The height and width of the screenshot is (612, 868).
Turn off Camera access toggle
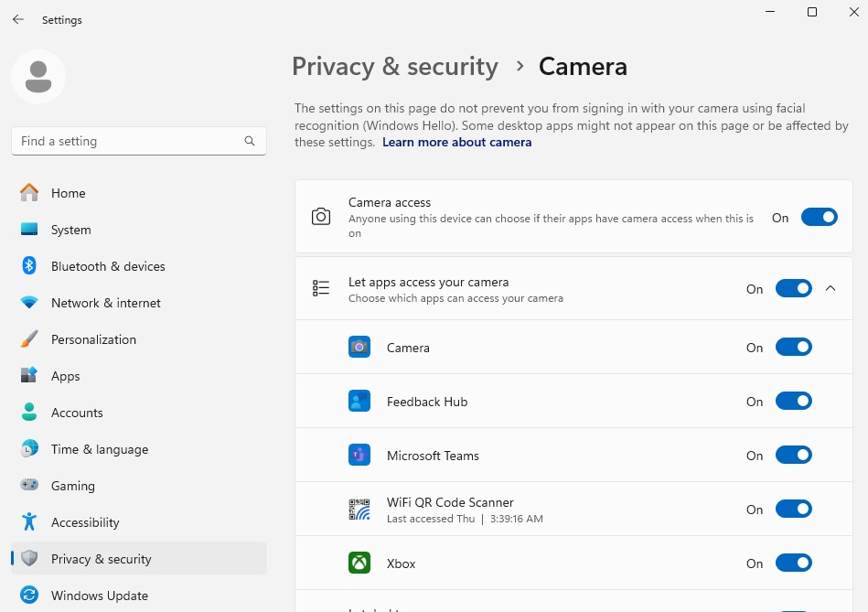point(820,217)
